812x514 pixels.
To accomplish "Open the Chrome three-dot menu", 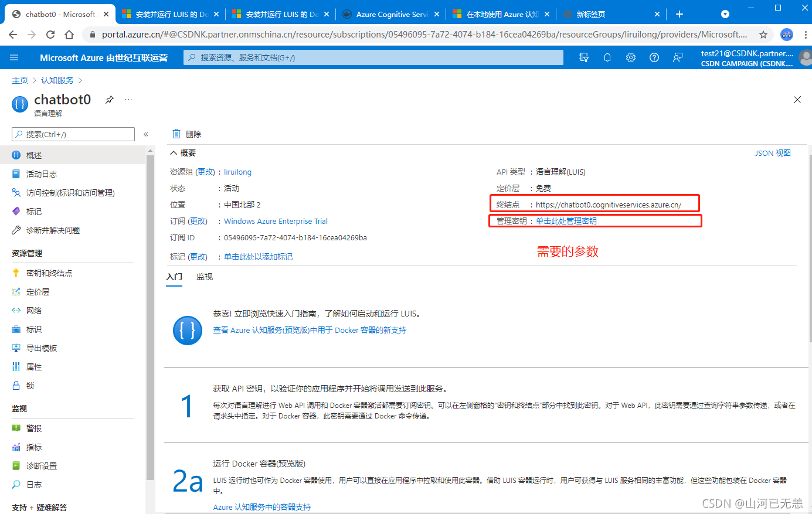I will (x=806, y=35).
